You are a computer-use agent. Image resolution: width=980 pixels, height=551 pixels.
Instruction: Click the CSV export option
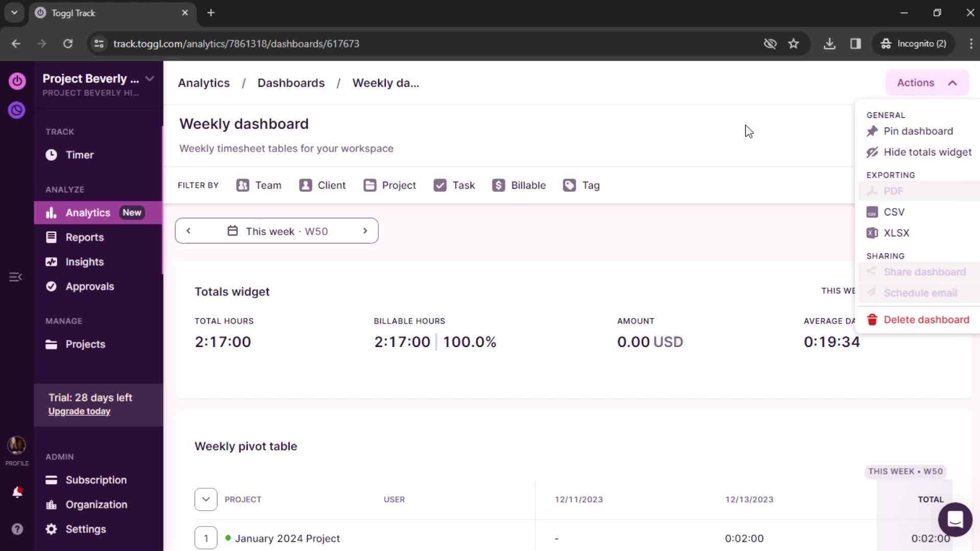pyautogui.click(x=895, y=212)
